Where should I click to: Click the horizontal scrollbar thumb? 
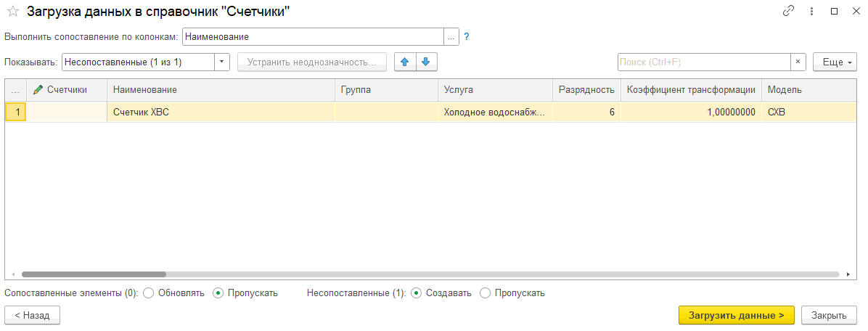pos(94,274)
